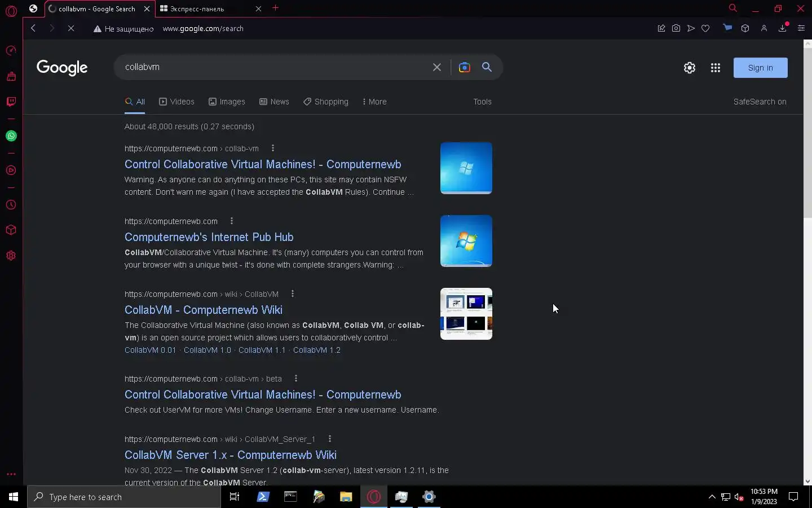Viewport: 812px width, 508px height.
Task: Open three-dot menu for Internet Pub Hub result
Action: [x=232, y=221]
